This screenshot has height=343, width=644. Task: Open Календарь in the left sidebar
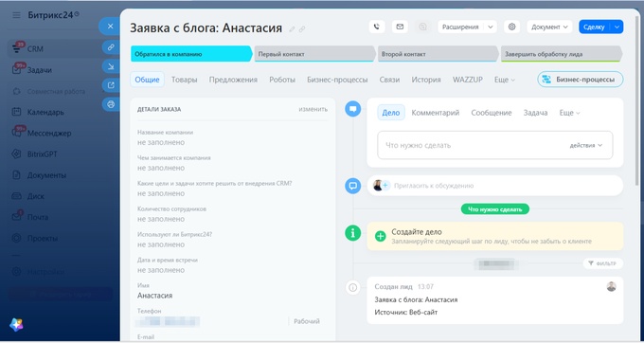pyautogui.click(x=45, y=112)
